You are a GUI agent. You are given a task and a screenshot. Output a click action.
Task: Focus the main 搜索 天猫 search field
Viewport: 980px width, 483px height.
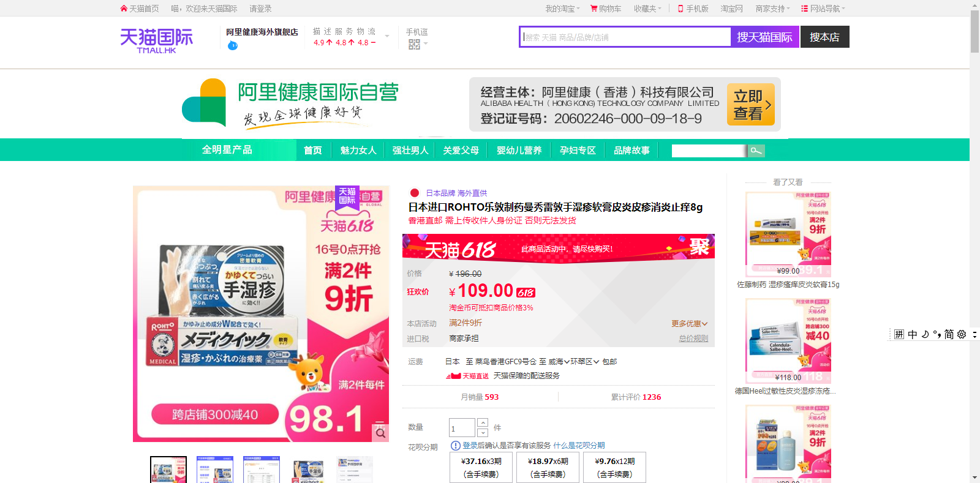pyautogui.click(x=626, y=37)
